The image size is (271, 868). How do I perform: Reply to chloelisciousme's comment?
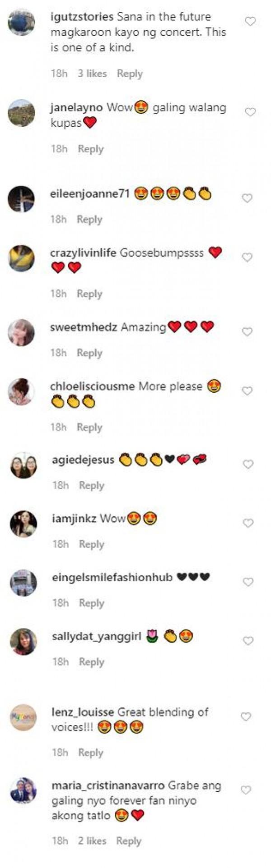click(x=89, y=427)
